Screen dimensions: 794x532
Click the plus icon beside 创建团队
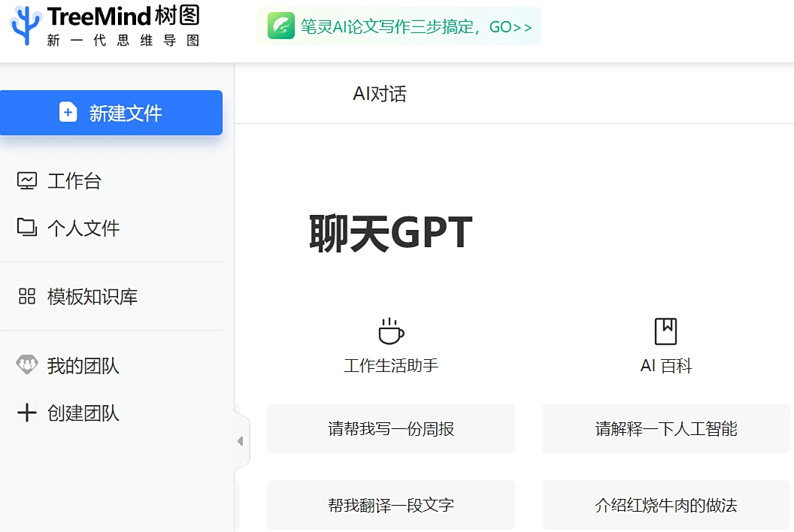coord(27,413)
